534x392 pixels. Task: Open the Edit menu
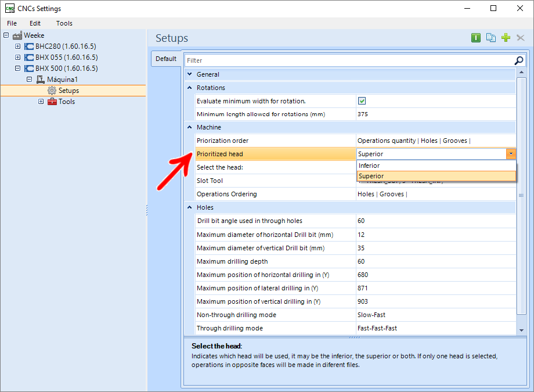click(35, 23)
